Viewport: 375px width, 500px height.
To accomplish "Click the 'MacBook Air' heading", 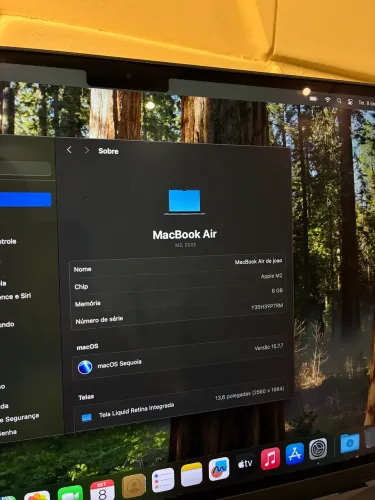I will [185, 235].
